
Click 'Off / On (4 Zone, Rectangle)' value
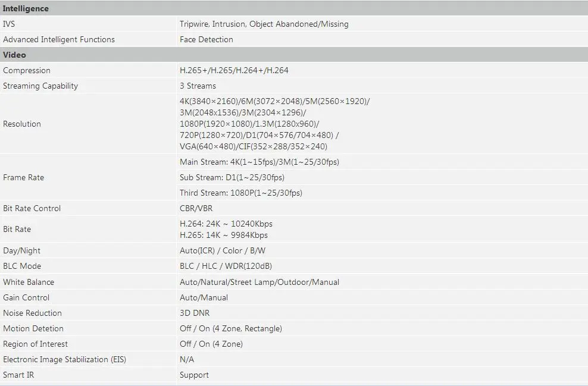click(231, 328)
